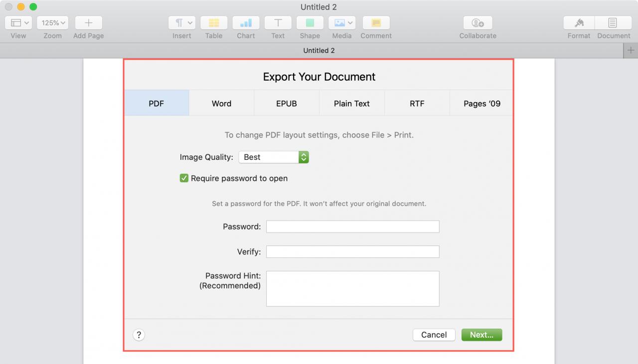Select the Table toolbar icon

pos(214,23)
